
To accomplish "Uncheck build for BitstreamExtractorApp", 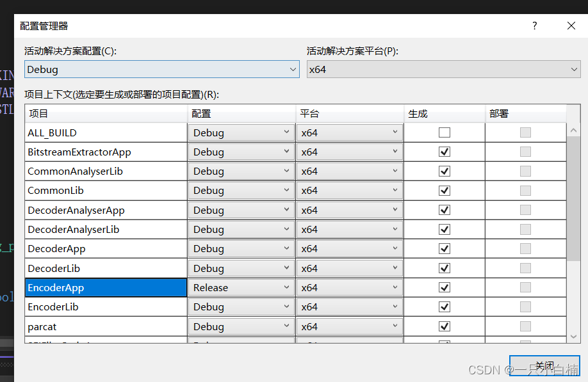I will 445,152.
